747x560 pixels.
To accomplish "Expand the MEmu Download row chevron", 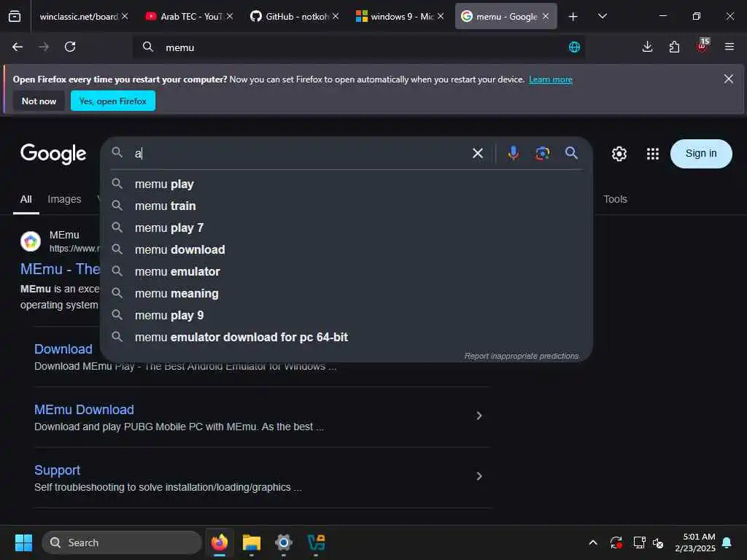I will pos(479,416).
